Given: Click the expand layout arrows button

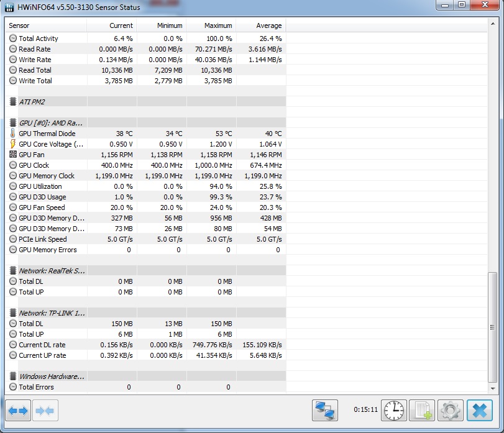Looking at the screenshot, I should tap(18, 410).
